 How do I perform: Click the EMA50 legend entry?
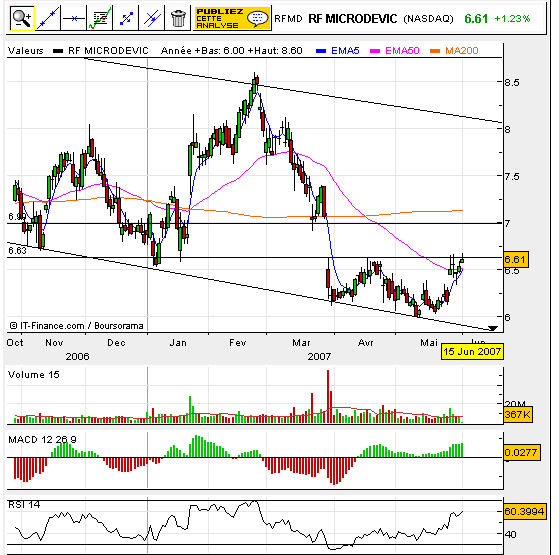pos(395,51)
